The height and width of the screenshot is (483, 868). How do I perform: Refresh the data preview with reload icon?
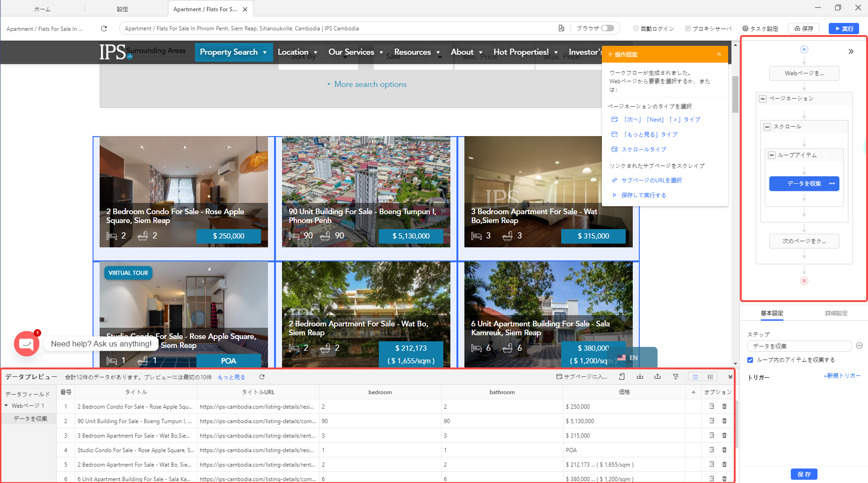262,377
